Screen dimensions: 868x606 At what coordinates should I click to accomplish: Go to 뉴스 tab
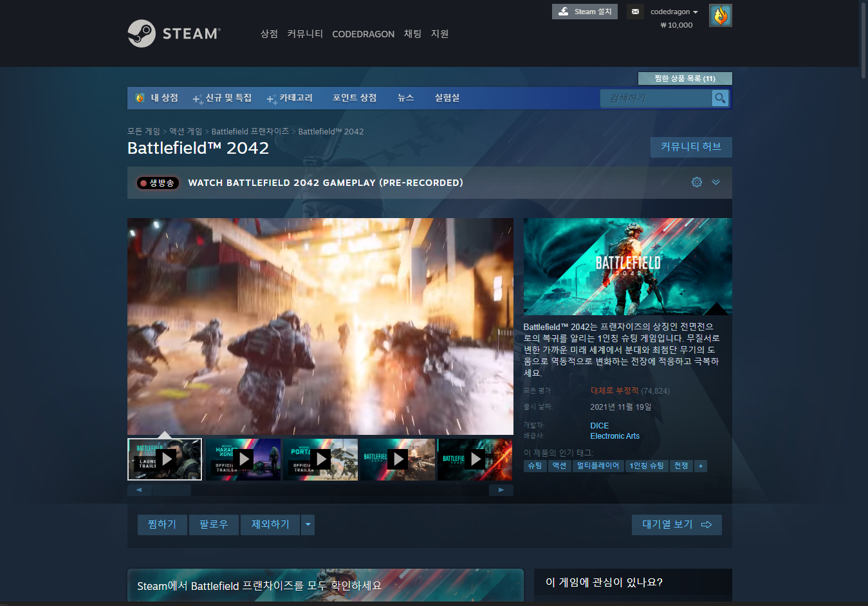(405, 98)
